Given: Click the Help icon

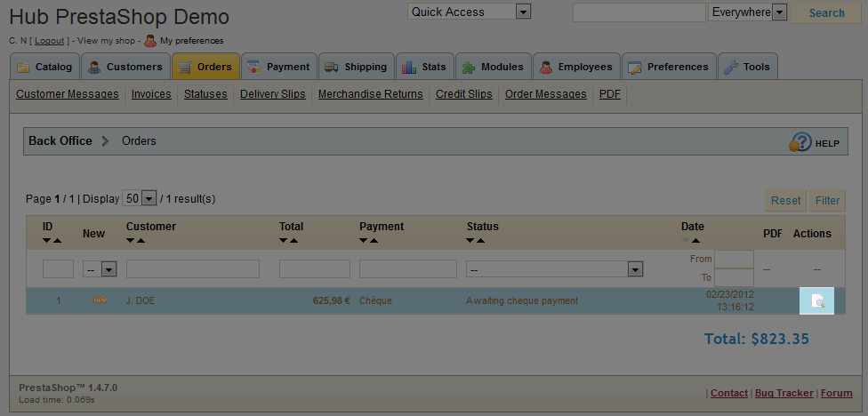Looking at the screenshot, I should [x=800, y=142].
